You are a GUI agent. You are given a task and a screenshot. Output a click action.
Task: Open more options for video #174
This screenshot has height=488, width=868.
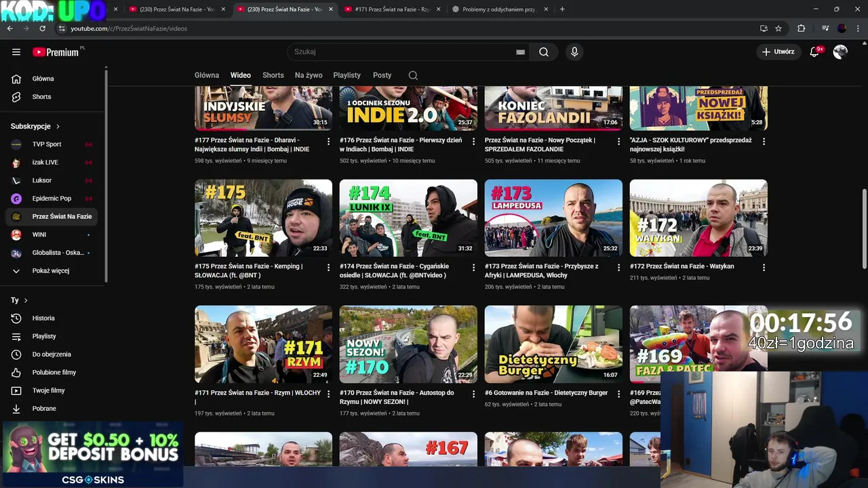click(473, 268)
